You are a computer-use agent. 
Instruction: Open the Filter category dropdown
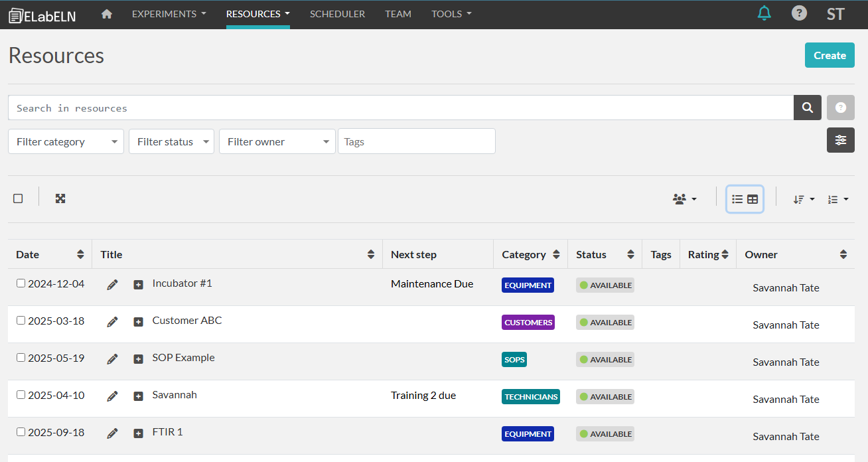pyautogui.click(x=66, y=141)
